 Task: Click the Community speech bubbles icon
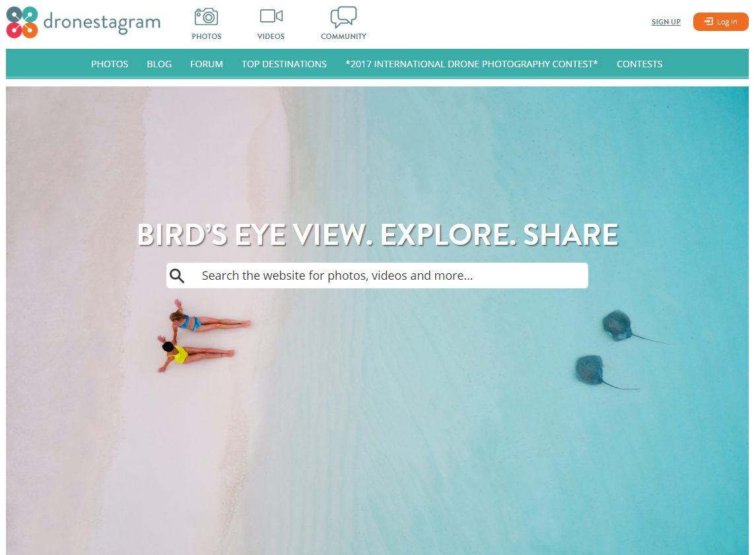(x=343, y=17)
